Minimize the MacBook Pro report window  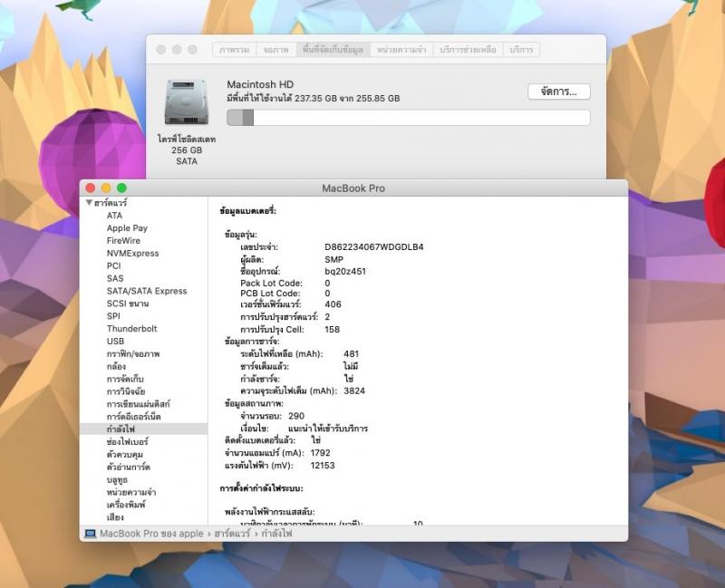pos(106,188)
